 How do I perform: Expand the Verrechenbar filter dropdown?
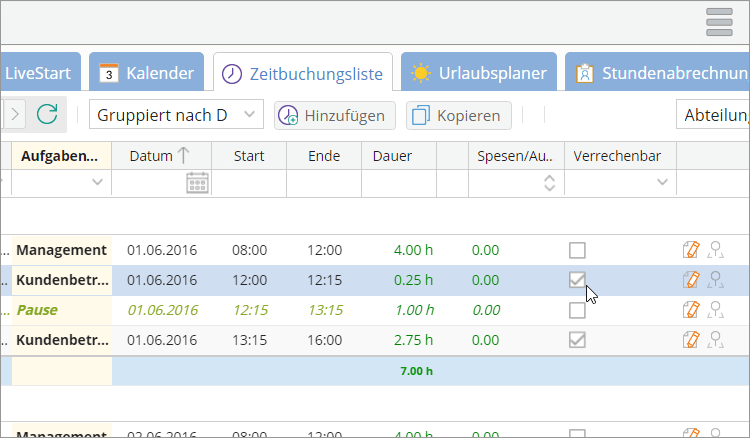662,182
